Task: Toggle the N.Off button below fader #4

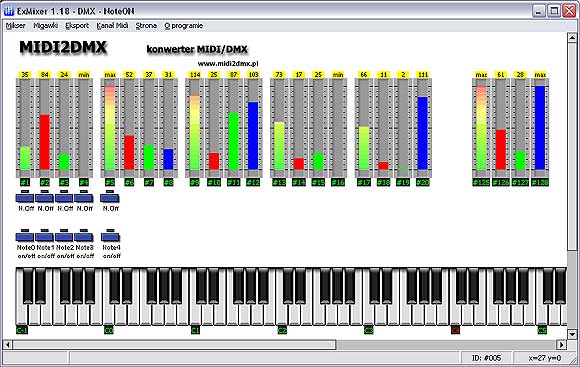Action: 84,198
